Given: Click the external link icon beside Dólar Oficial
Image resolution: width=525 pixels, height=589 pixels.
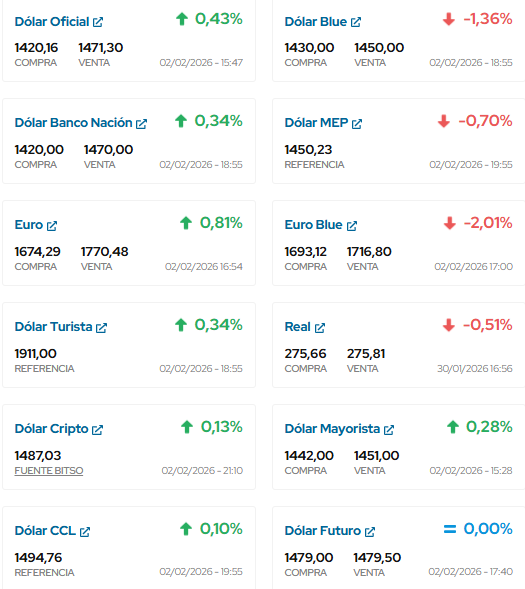Looking at the screenshot, I should pyautogui.click(x=98, y=22).
